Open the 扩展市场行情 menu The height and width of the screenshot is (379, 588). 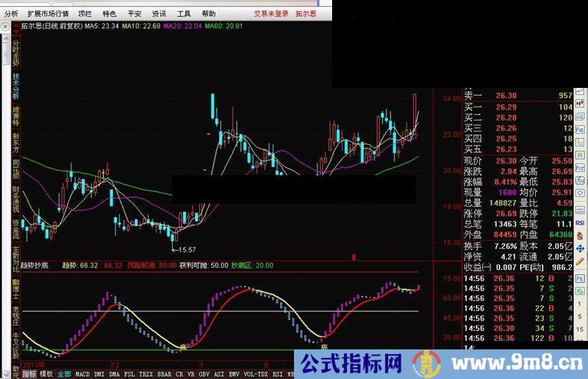tap(47, 14)
